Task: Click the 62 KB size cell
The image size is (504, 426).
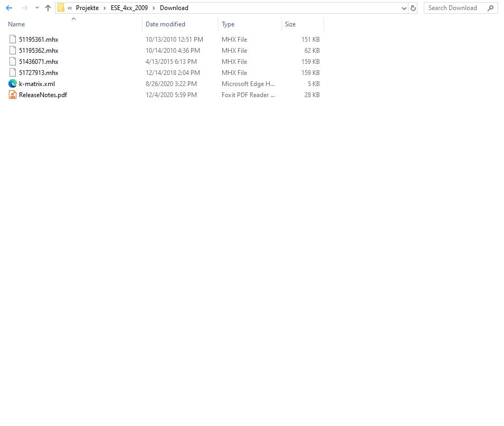Action: pos(312,51)
